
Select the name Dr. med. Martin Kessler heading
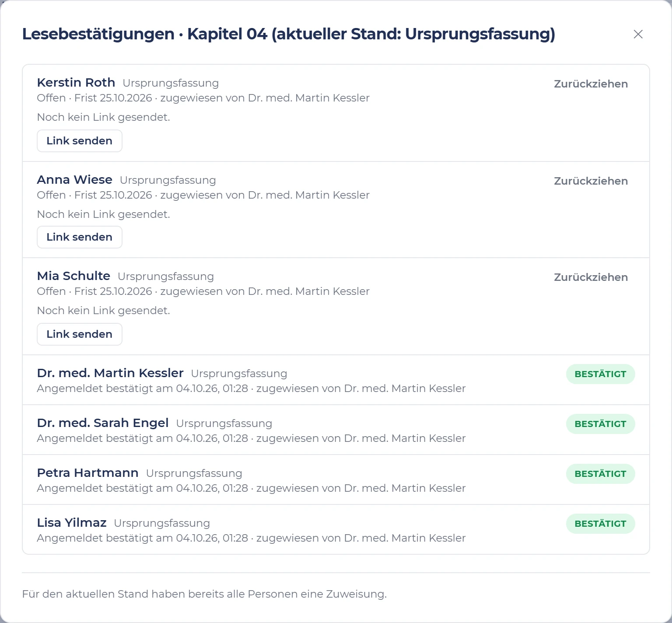tap(110, 373)
